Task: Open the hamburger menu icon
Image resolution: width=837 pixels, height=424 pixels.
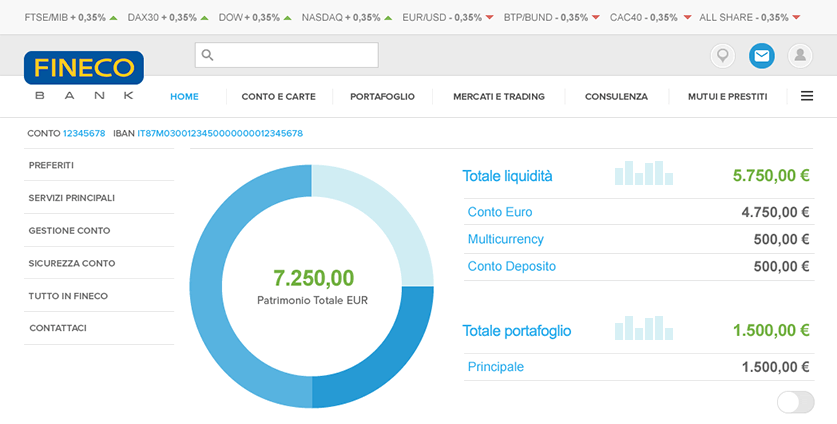Action: [x=807, y=96]
